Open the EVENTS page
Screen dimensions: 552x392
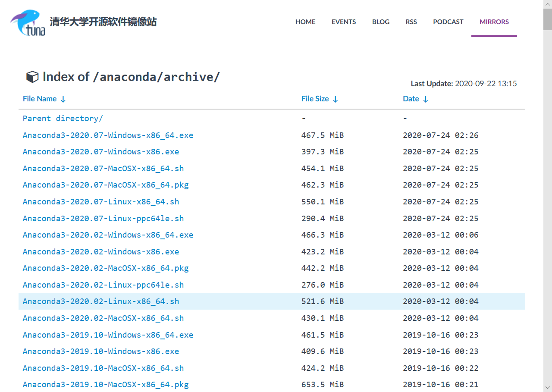(344, 22)
